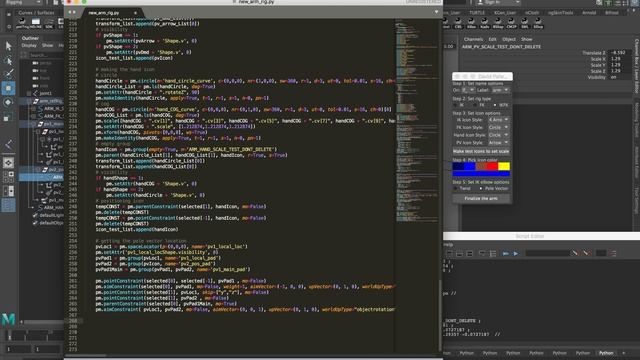Click the Translate Z value field
The width and height of the screenshot is (640, 360).
click(620, 53)
